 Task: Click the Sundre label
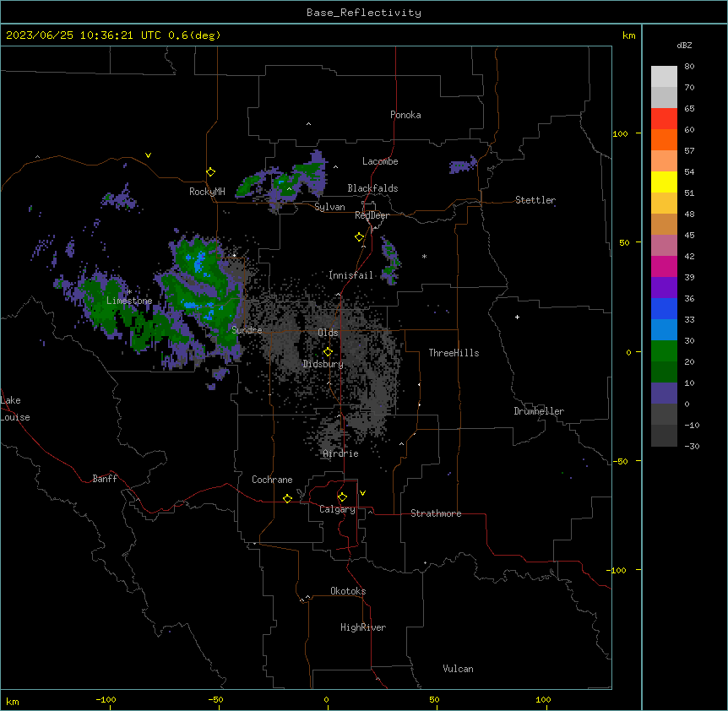(247, 330)
